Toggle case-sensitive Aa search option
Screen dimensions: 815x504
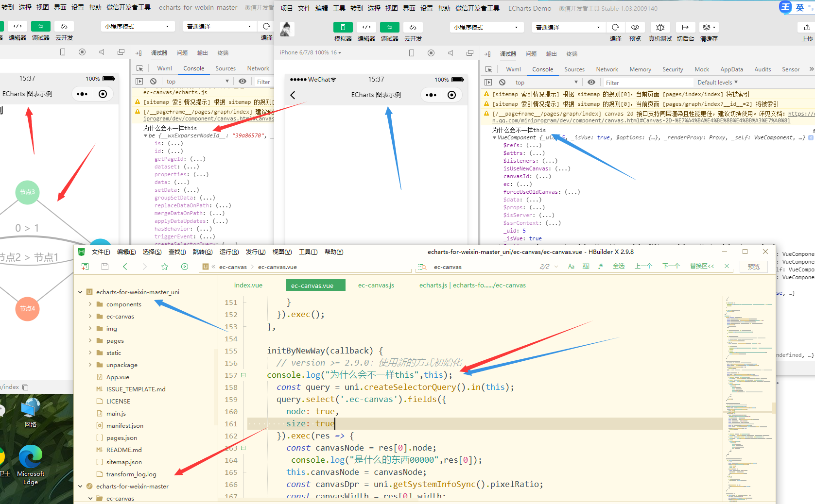pyautogui.click(x=571, y=267)
